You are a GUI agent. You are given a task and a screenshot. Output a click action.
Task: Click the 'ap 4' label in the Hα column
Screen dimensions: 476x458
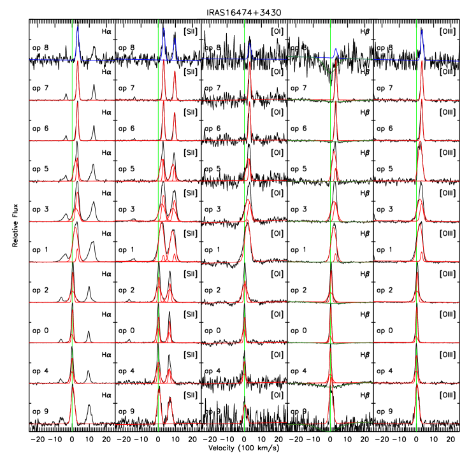click(40, 371)
